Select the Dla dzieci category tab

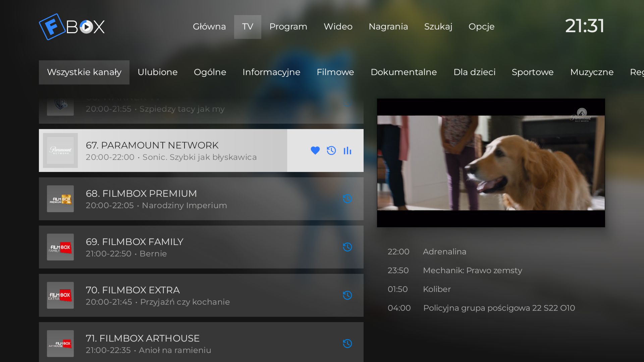click(x=474, y=72)
